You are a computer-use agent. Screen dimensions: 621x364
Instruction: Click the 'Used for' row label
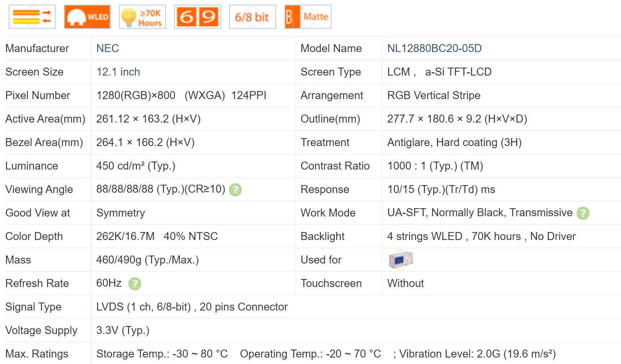[321, 260]
